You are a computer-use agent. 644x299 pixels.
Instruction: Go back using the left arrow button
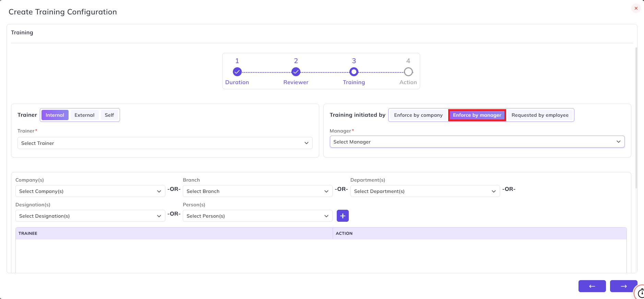click(592, 286)
